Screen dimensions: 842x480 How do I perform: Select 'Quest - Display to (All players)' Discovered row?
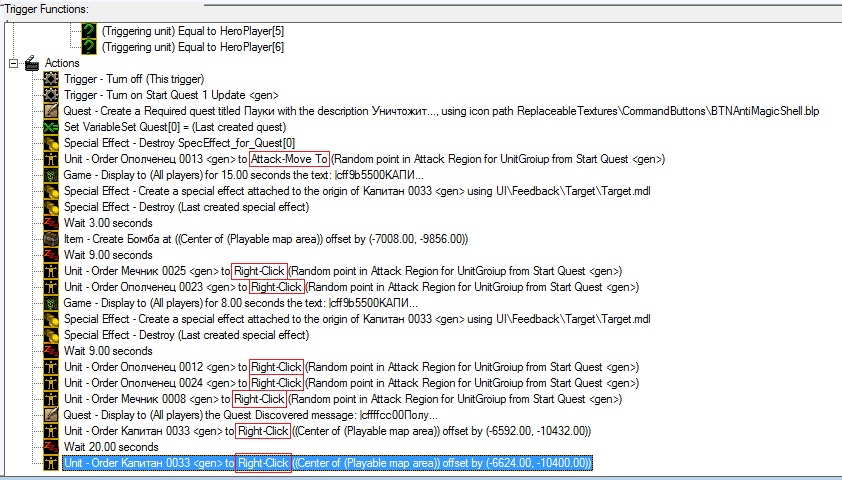click(250, 415)
